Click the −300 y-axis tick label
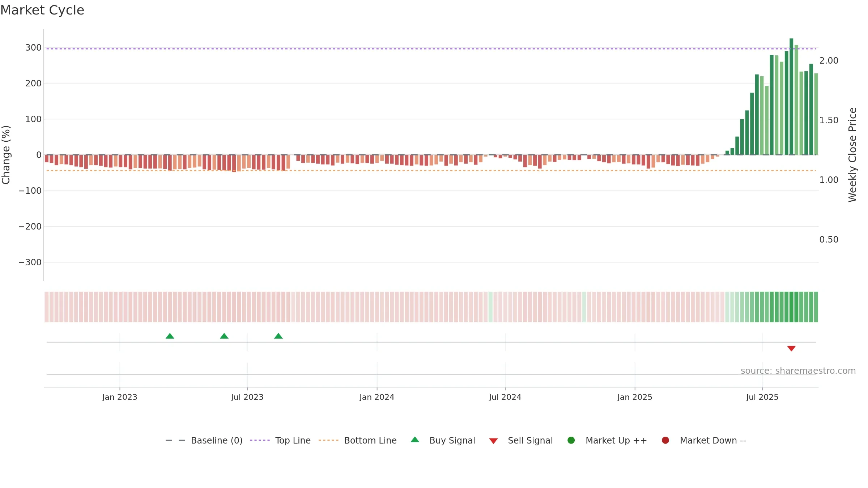This screenshot has height=488, width=868. 30,262
